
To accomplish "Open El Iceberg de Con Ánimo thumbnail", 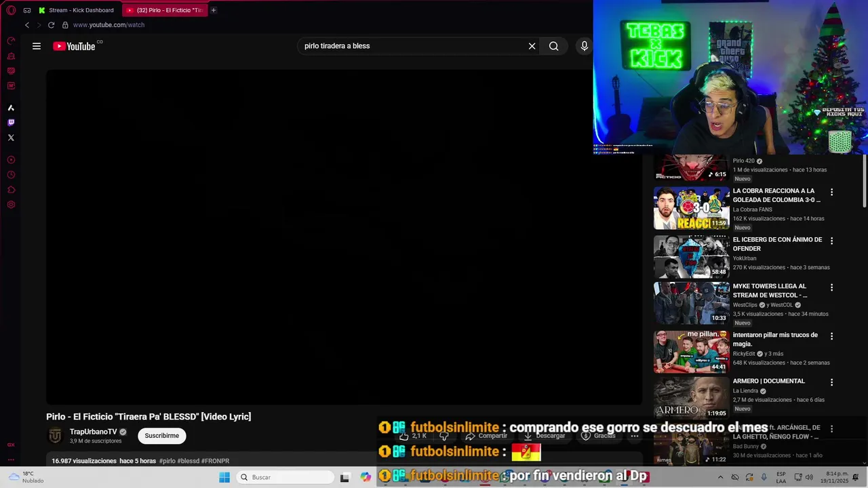I will [x=691, y=257].
